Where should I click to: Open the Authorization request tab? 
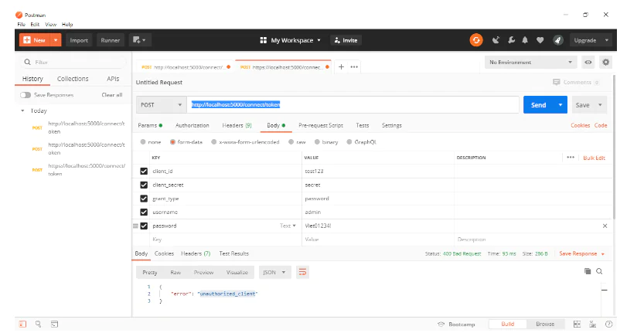pyautogui.click(x=193, y=126)
